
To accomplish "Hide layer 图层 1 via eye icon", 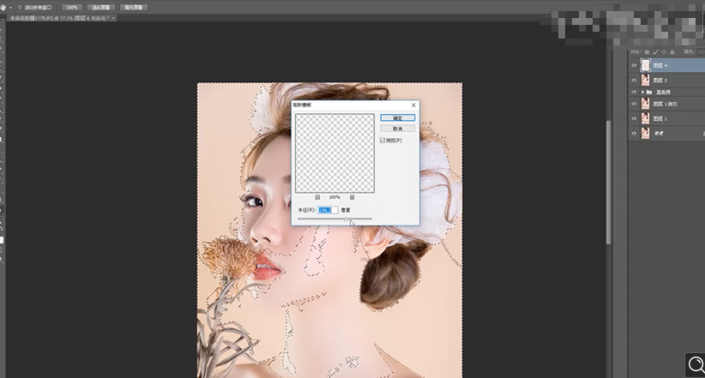I will pos(634,119).
